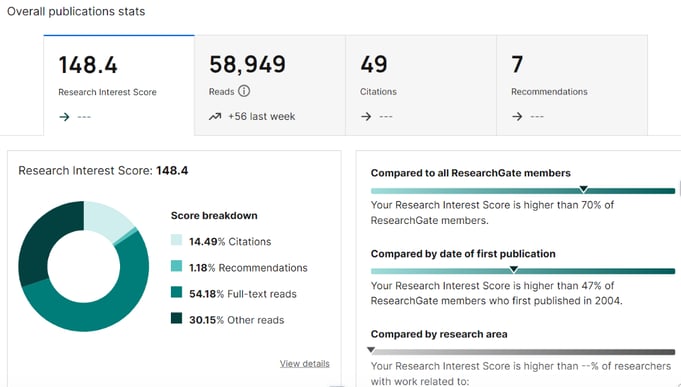The height and width of the screenshot is (387, 681).
Task: Click the Other reads legend swatch
Action: click(176, 318)
